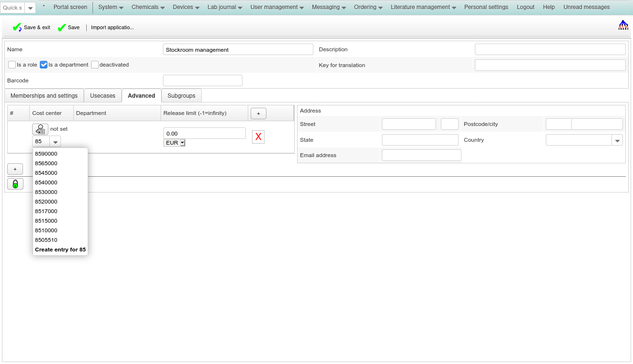This screenshot has height=364, width=633.
Task: Tick the 'deactivated' checkbox
Action: coord(95,65)
